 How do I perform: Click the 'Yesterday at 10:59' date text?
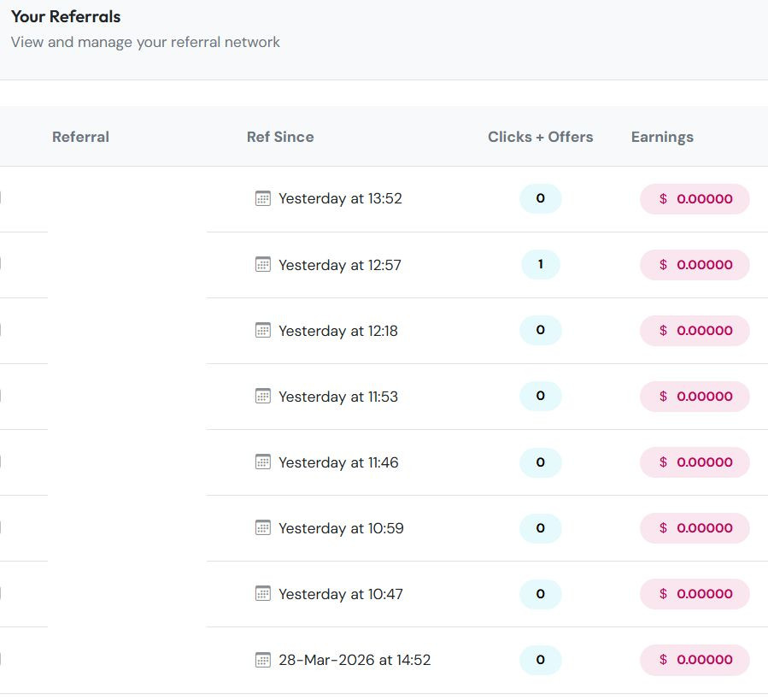pyautogui.click(x=342, y=528)
